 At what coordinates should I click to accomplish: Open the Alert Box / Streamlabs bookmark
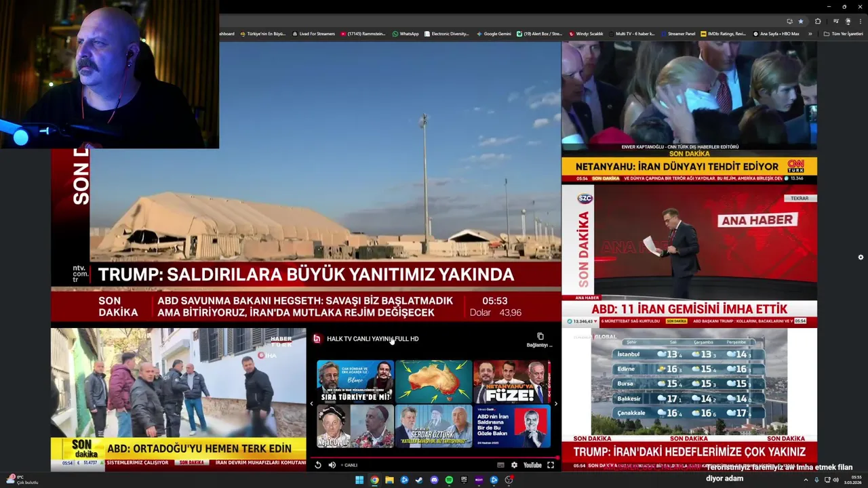coord(539,33)
